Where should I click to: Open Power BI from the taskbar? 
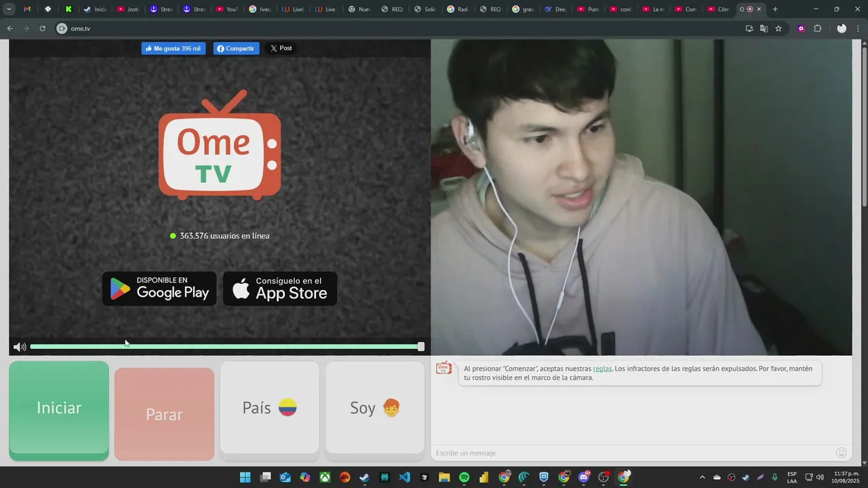(x=484, y=477)
